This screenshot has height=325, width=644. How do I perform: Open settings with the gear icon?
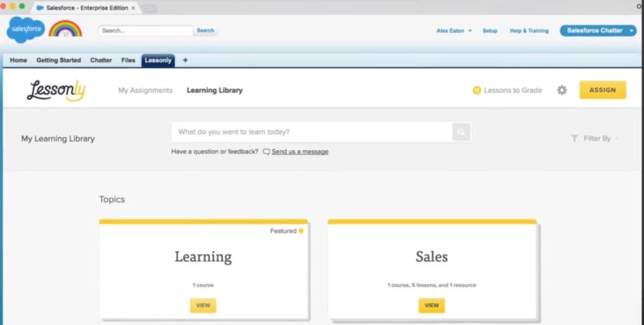point(562,91)
